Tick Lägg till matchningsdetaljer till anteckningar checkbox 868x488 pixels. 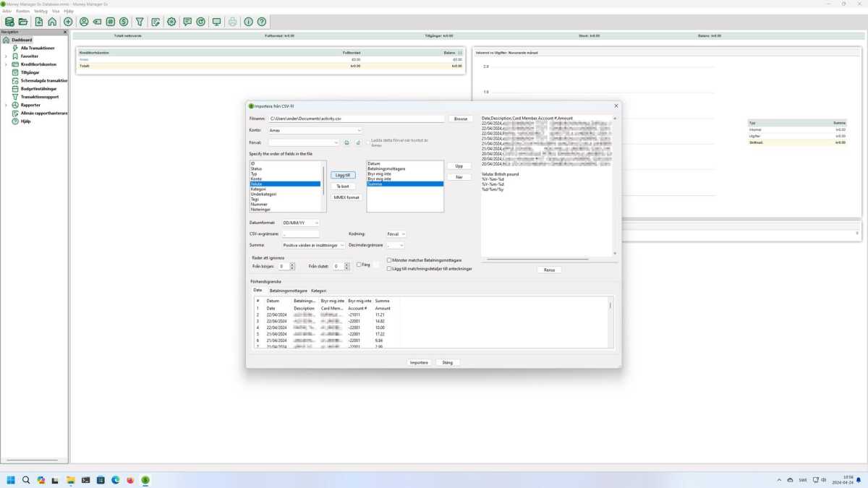(390, 268)
